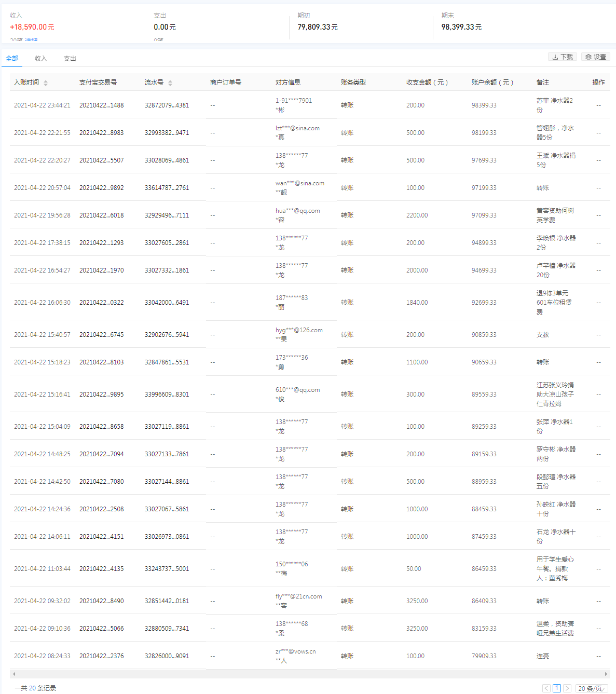Image resolution: width=616 pixels, height=694 pixels.
Task: Open the 20 条/页 page size dropdown
Action: click(592, 688)
